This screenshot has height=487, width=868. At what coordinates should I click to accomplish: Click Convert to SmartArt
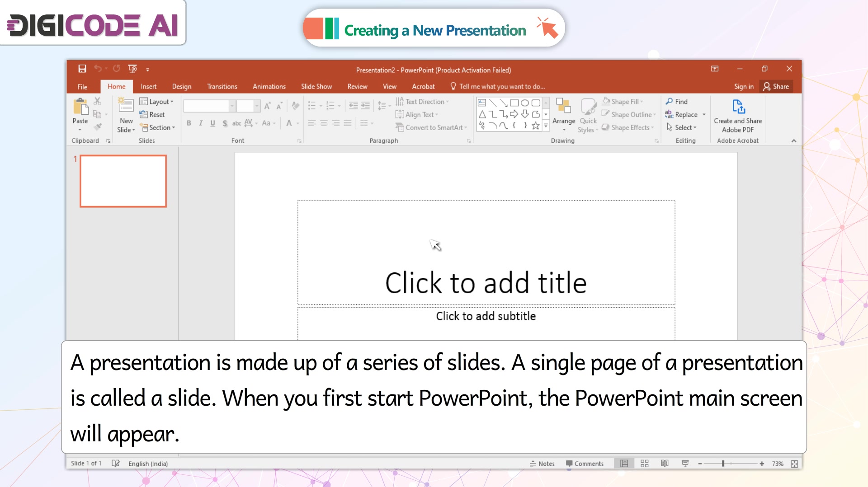431,128
